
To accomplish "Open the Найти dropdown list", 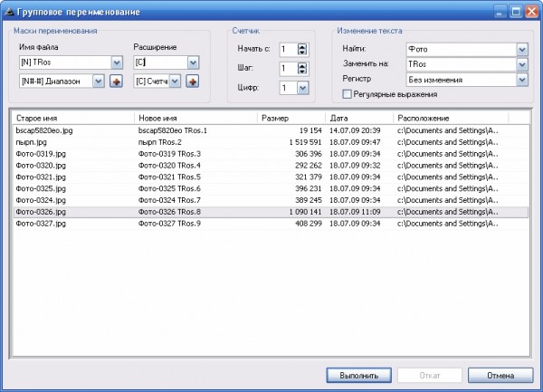I will (x=522, y=50).
